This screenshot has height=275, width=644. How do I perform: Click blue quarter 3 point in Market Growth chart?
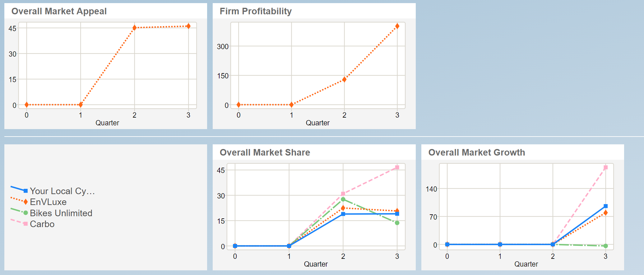coord(605,206)
